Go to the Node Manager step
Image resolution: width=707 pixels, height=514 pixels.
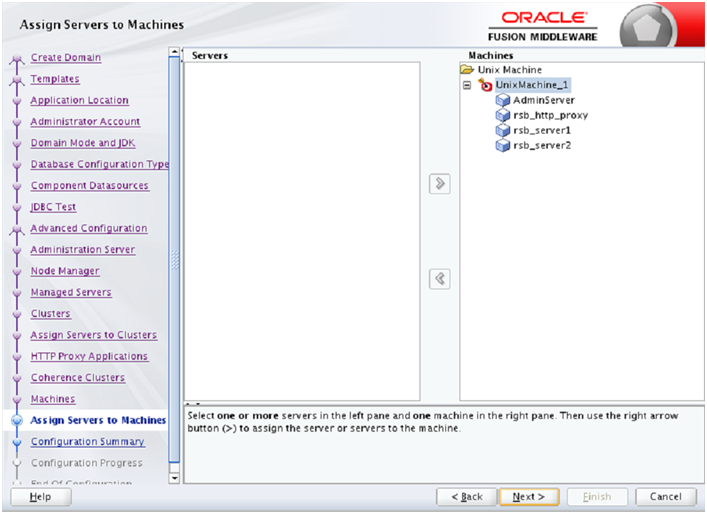click(x=65, y=271)
